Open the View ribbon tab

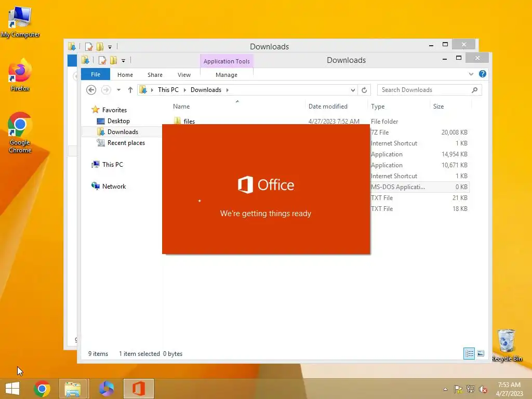184,75
